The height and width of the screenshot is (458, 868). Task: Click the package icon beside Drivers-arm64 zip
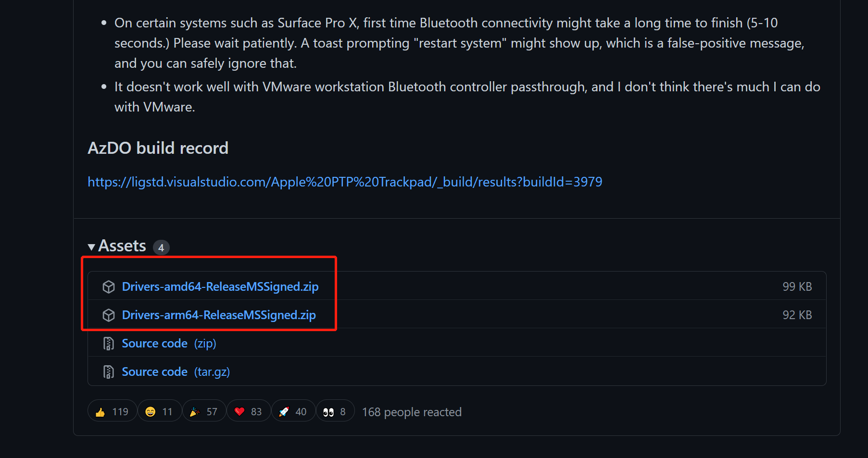pos(109,315)
